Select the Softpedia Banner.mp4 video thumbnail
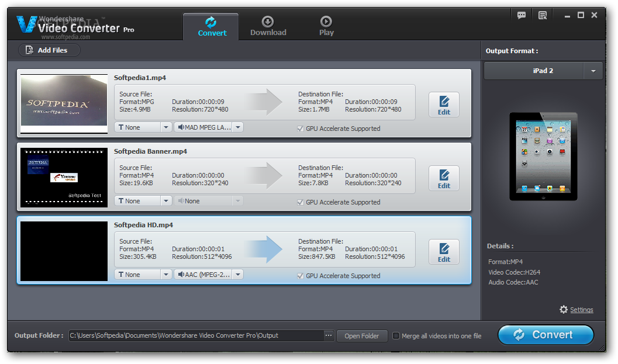 [64, 177]
